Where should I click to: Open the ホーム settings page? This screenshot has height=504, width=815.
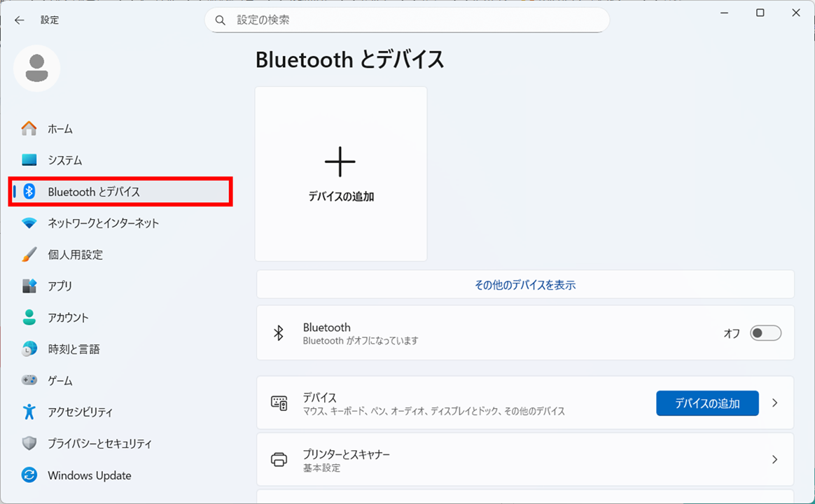pyautogui.click(x=120, y=128)
